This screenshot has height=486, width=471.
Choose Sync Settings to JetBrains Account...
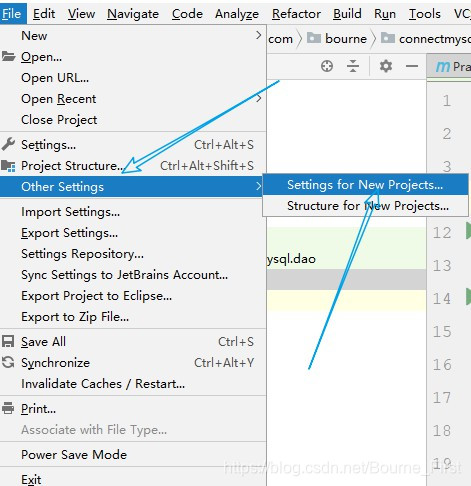tap(133, 275)
